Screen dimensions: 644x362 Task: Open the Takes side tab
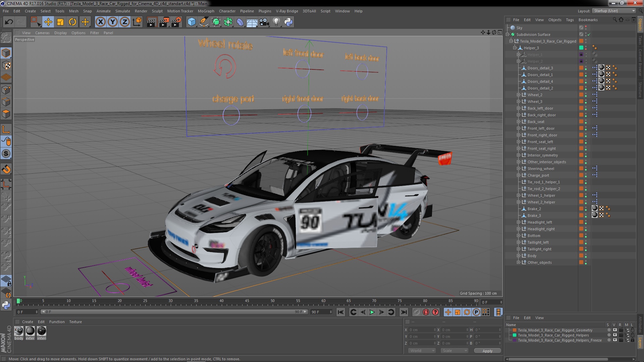(x=640, y=40)
